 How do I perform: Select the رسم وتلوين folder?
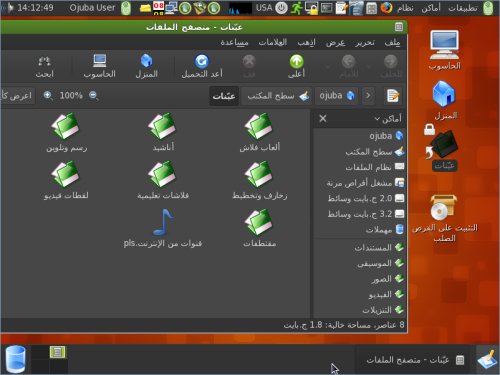66,132
